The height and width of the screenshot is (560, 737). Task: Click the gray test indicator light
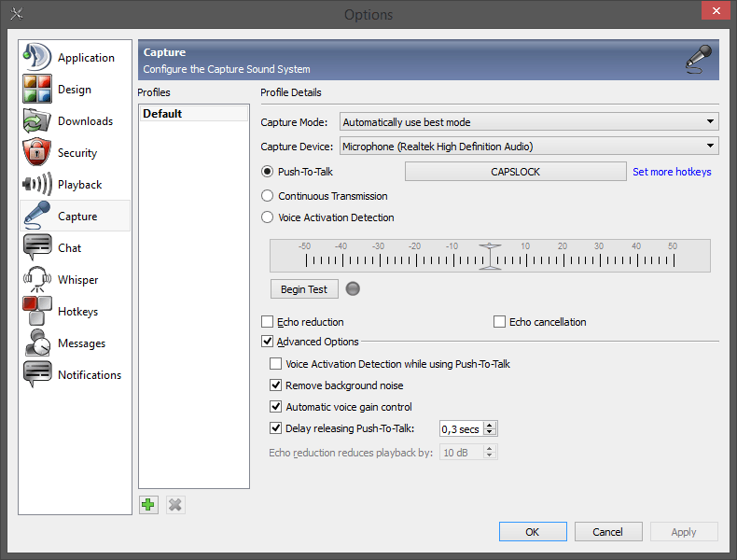(353, 288)
